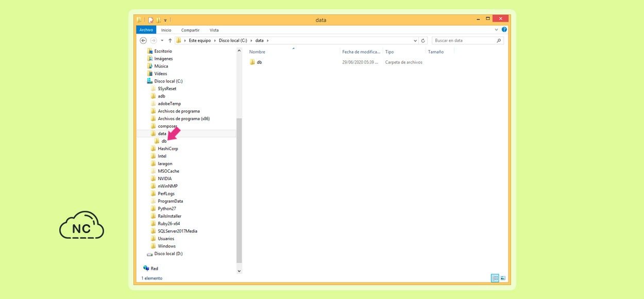Open the Archivo menu tab
The width and height of the screenshot is (644, 299).
click(146, 30)
